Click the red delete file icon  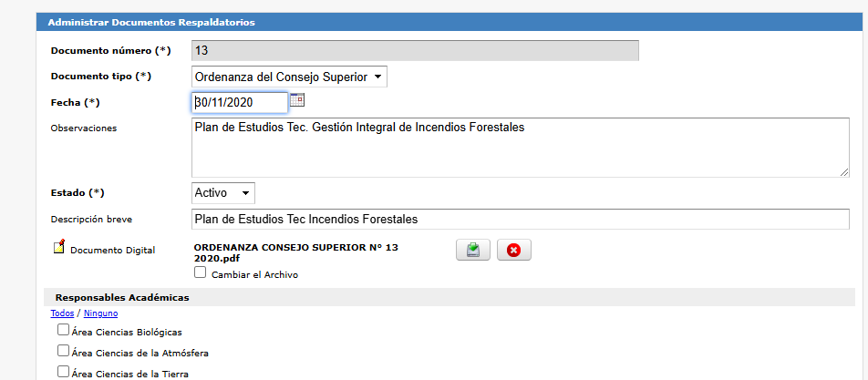[x=513, y=251]
